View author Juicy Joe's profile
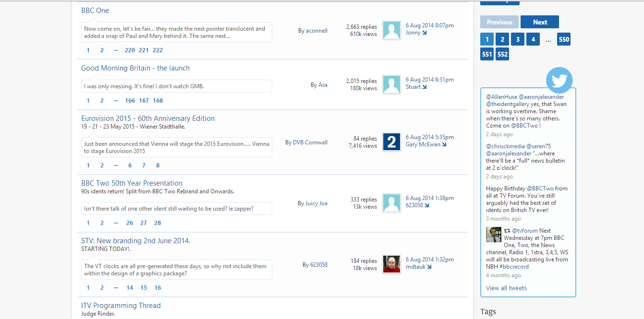644x319 pixels. point(316,203)
